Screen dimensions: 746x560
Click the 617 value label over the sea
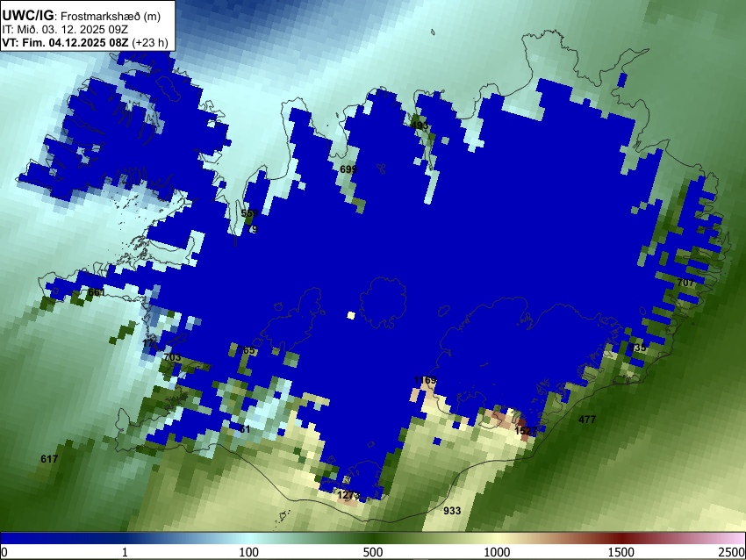[49, 459]
